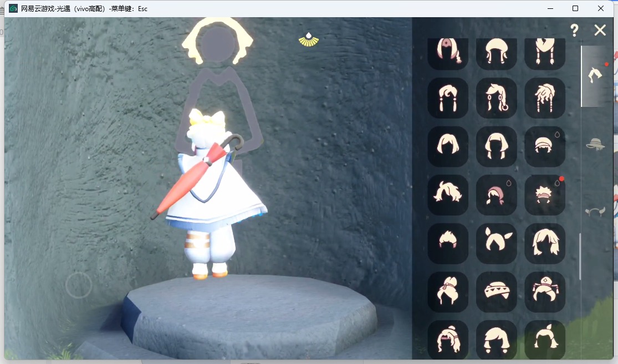Pick the hairstyle with diamond ornament and tassels
618x364 pixels.
[x=545, y=292]
